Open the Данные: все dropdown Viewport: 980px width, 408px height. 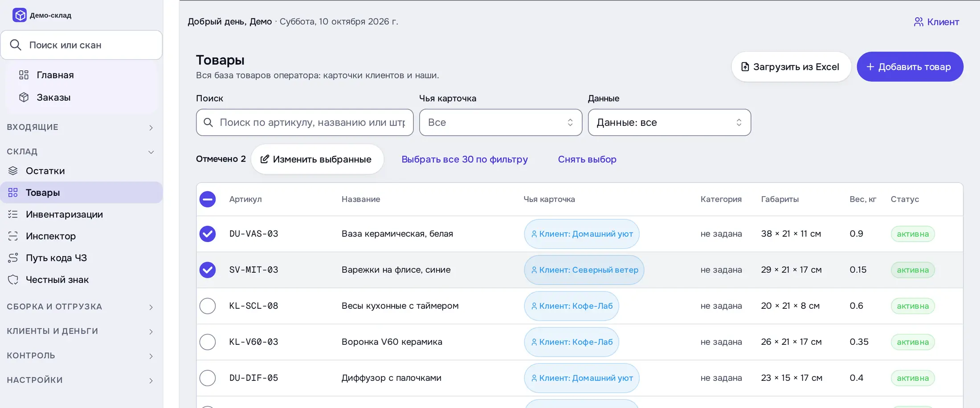pyautogui.click(x=670, y=122)
